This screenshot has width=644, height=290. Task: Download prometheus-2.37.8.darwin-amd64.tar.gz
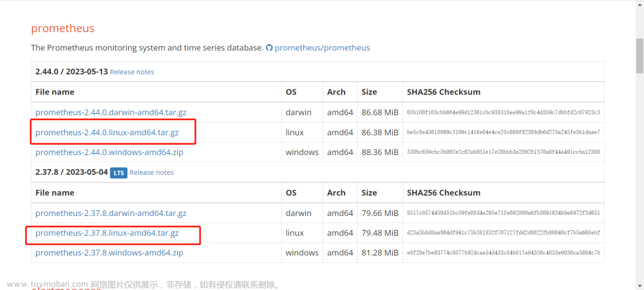pos(111,213)
